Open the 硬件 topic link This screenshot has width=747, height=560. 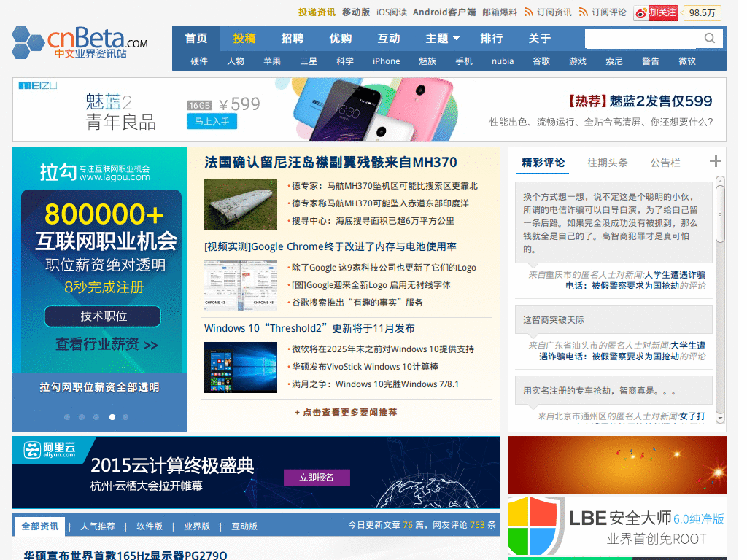pyautogui.click(x=199, y=61)
